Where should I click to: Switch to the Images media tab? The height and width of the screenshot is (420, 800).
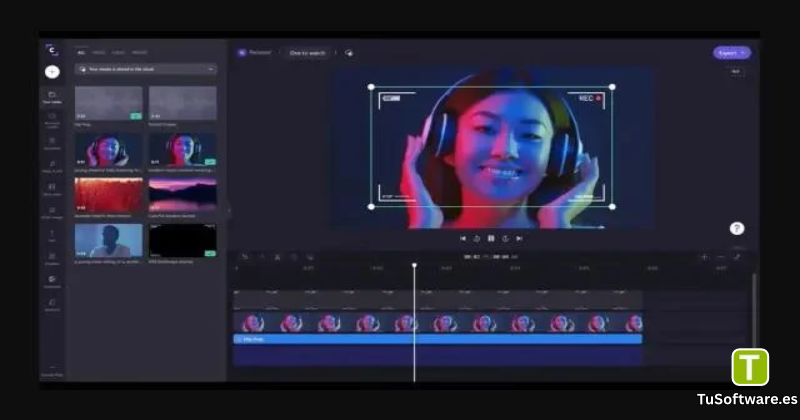pyautogui.click(x=139, y=52)
